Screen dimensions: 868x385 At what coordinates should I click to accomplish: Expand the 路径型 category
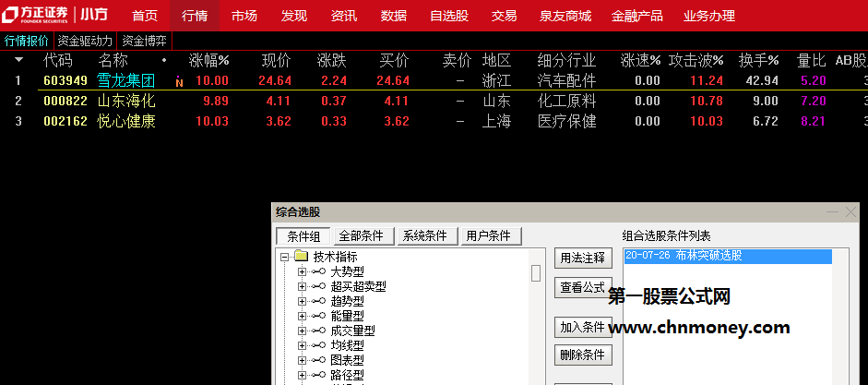[x=302, y=375]
